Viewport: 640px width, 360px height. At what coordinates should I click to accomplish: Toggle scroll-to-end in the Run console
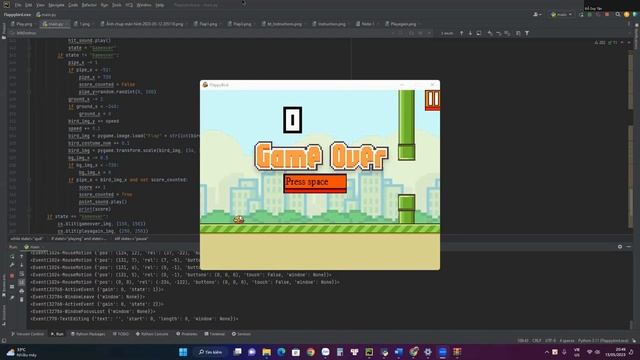22,282
